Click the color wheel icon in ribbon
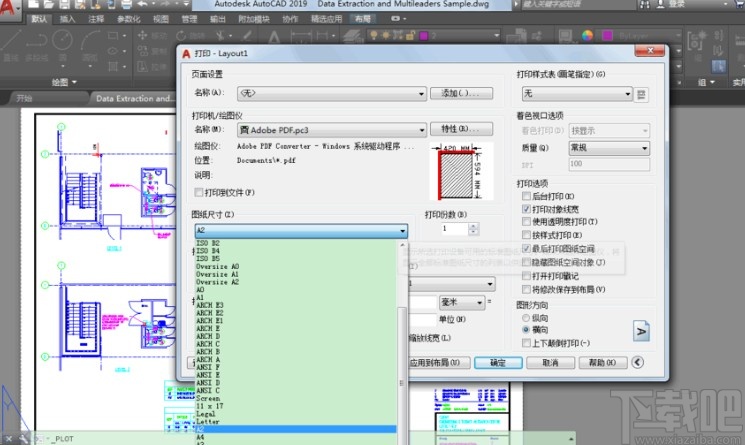Screen dimensions: 745x445 [x=587, y=36]
